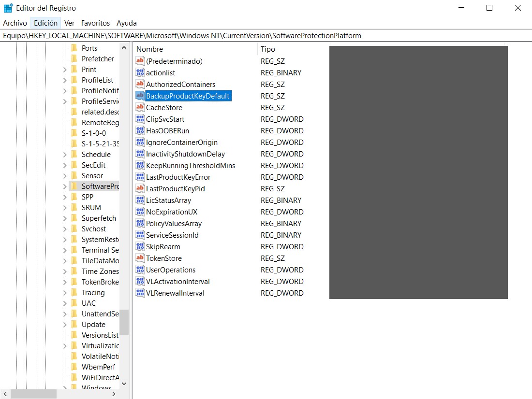Expand the SPP key
532x399 pixels.
[x=65, y=197]
